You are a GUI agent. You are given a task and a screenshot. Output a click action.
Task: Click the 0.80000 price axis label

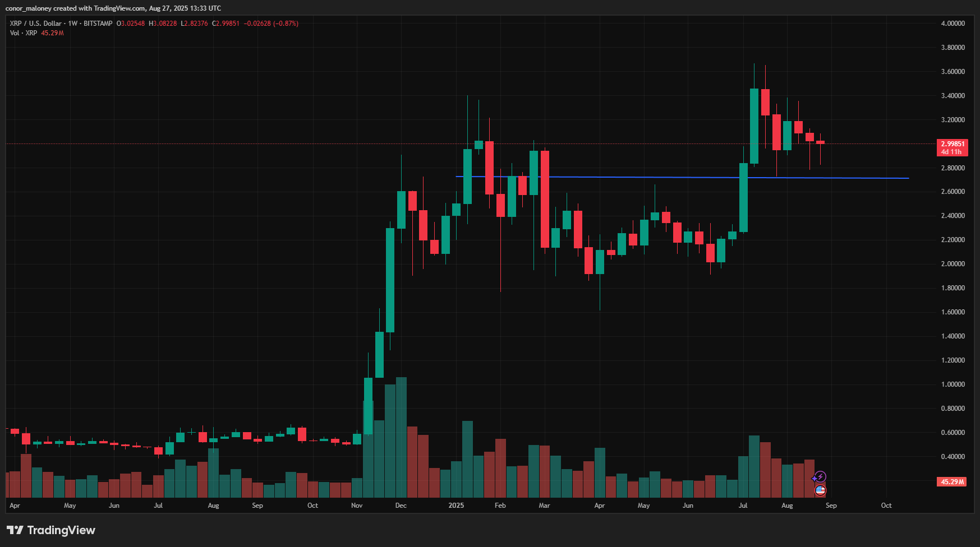(x=953, y=409)
